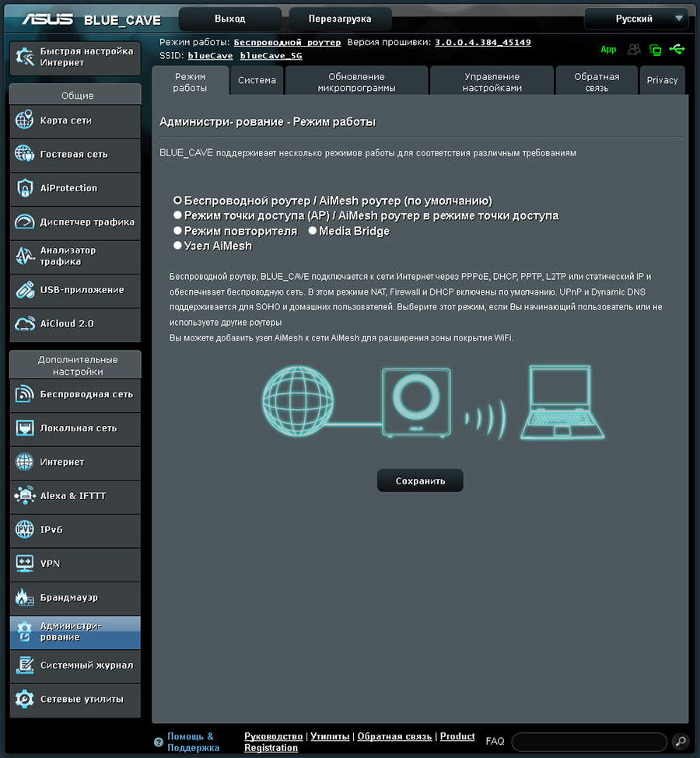Viewport: 700px width, 758px height.
Task: Click the green USB status icon
Action: click(x=677, y=49)
